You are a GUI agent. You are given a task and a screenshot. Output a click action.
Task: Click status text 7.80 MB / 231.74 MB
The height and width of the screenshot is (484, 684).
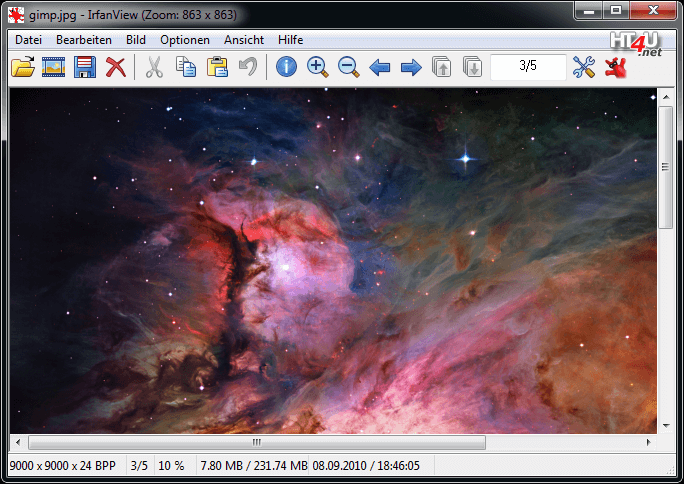pyautogui.click(x=254, y=466)
